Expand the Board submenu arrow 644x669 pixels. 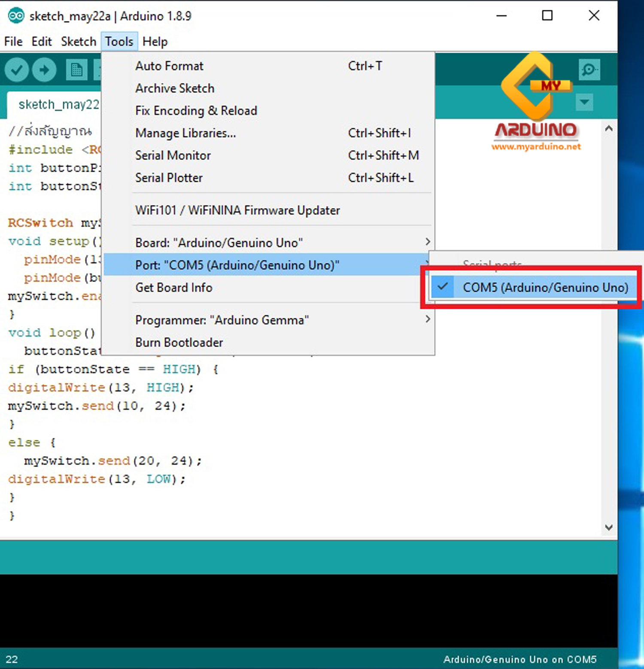pos(428,242)
